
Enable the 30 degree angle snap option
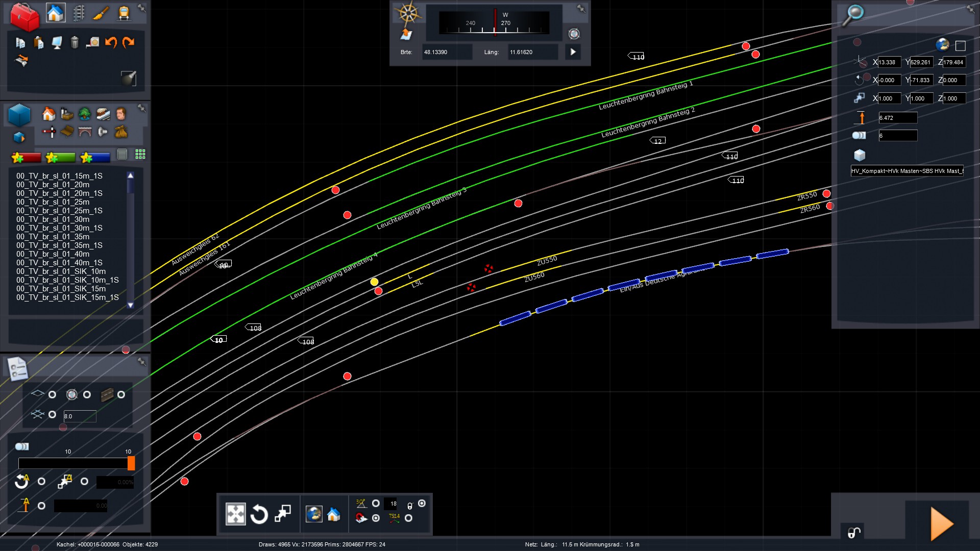376,504
